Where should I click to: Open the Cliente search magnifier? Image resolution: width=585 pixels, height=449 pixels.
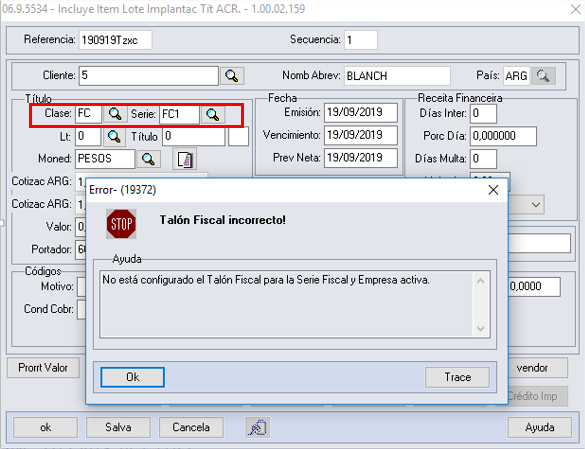click(232, 76)
